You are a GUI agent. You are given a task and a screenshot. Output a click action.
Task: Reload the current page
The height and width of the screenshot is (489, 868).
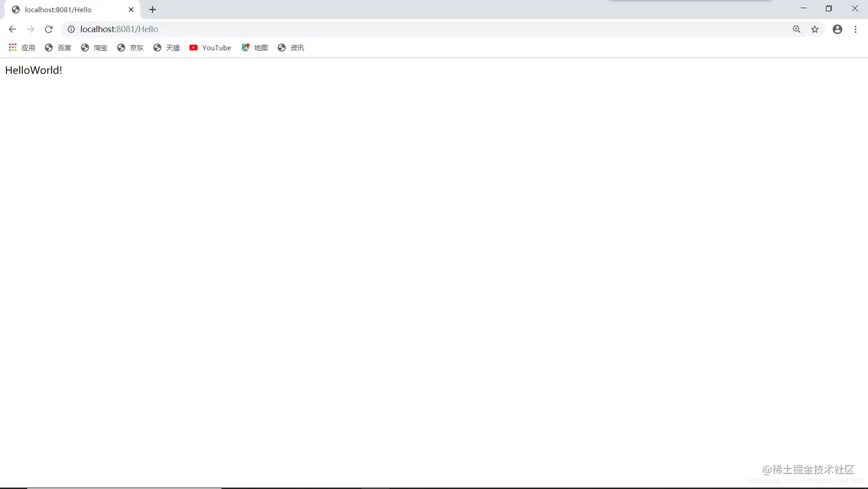click(49, 29)
